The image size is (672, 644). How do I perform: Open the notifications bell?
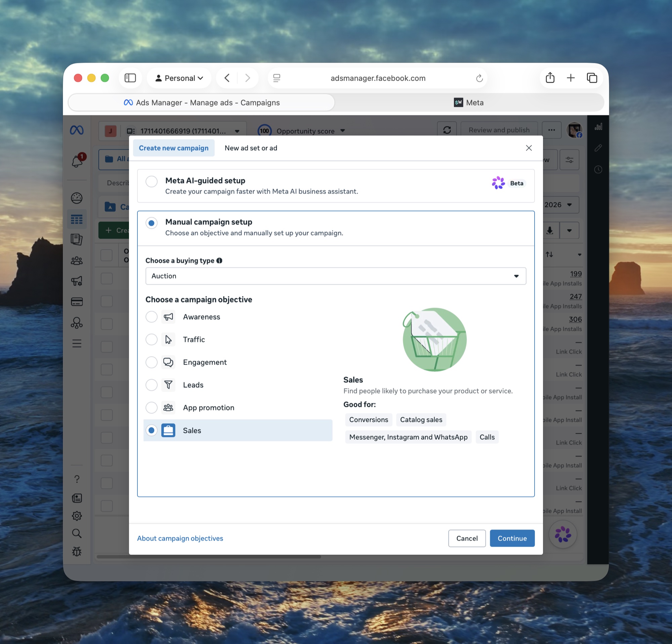point(77,161)
